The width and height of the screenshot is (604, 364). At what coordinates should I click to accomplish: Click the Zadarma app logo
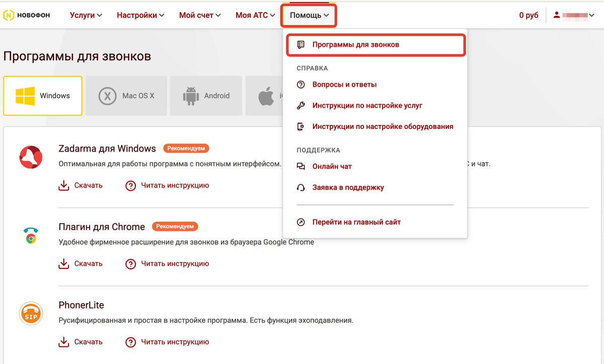[x=31, y=156]
